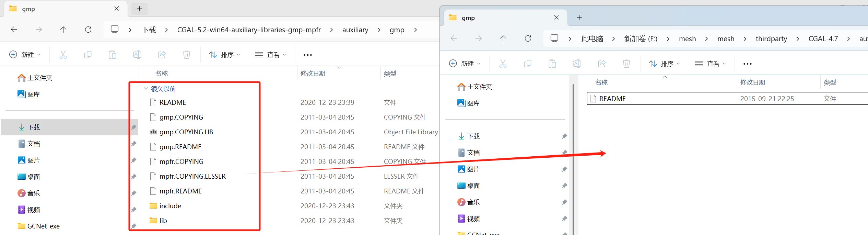Select lib folder in left window
868x235 pixels.
(159, 221)
